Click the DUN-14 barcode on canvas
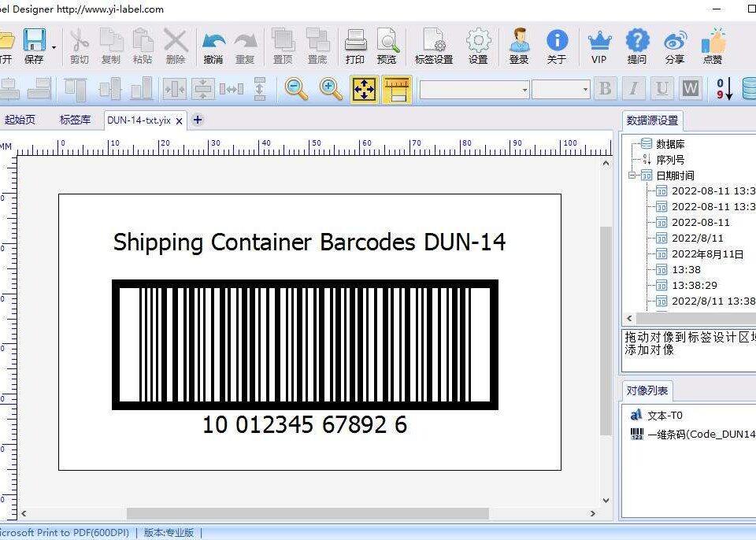 [306, 345]
